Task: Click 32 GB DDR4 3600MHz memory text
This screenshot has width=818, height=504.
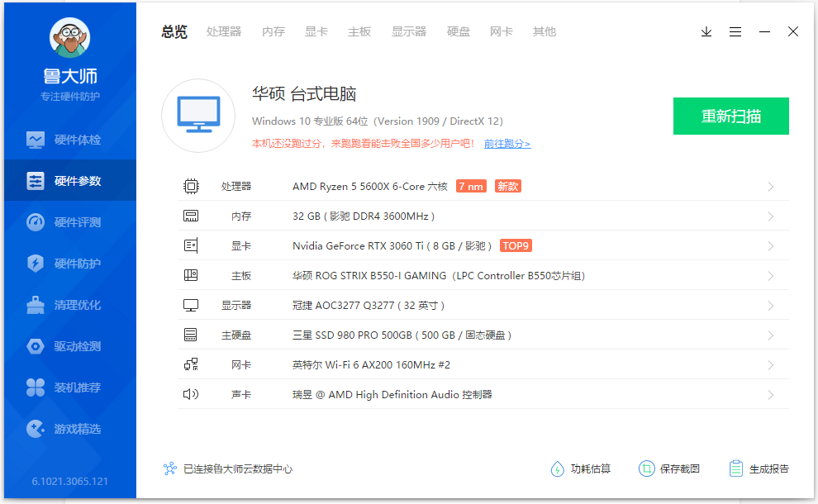Action: coord(364,216)
